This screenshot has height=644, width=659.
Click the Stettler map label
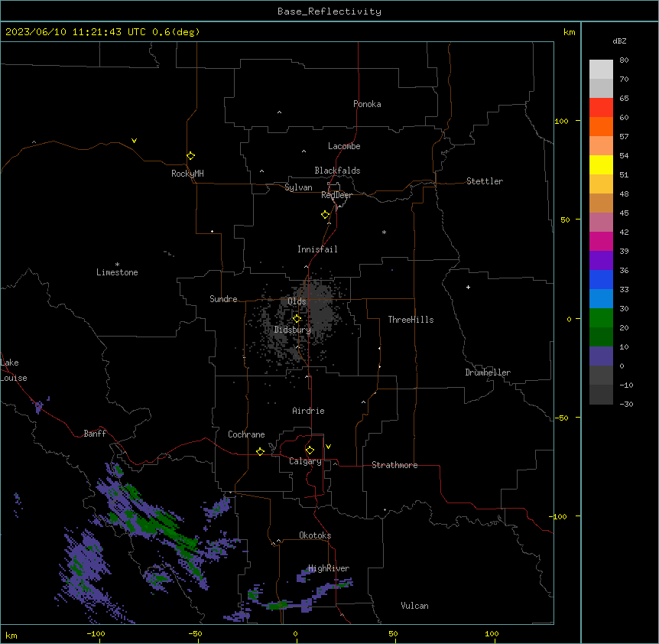[484, 181]
